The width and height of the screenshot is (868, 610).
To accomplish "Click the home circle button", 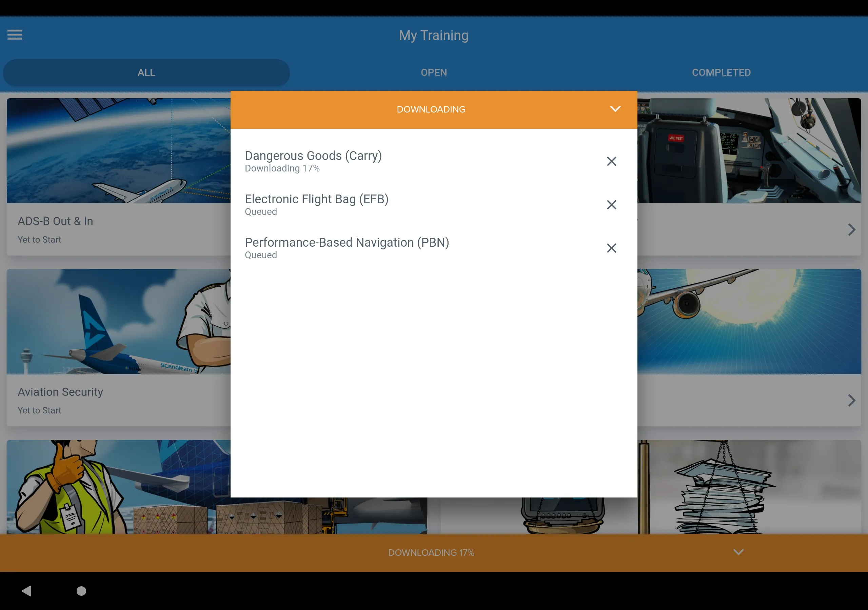I will [81, 591].
